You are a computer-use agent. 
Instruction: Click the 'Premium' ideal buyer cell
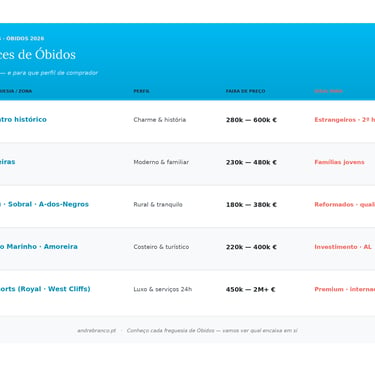point(329,289)
